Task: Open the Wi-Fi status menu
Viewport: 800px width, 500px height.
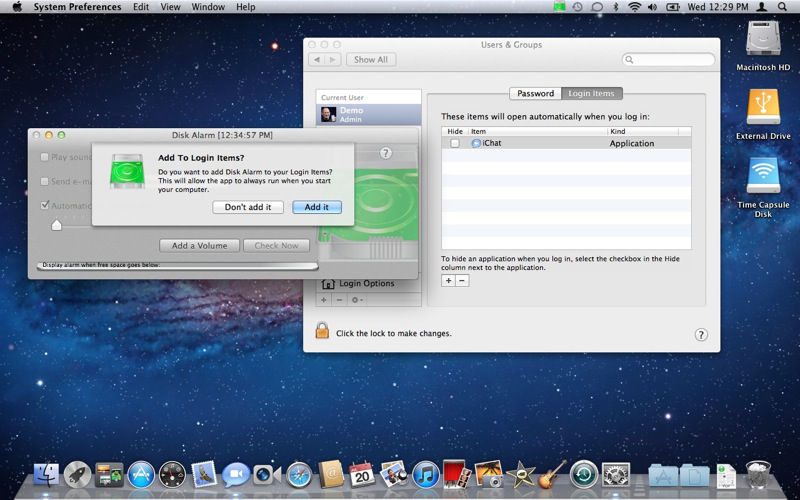Action: 634,7
